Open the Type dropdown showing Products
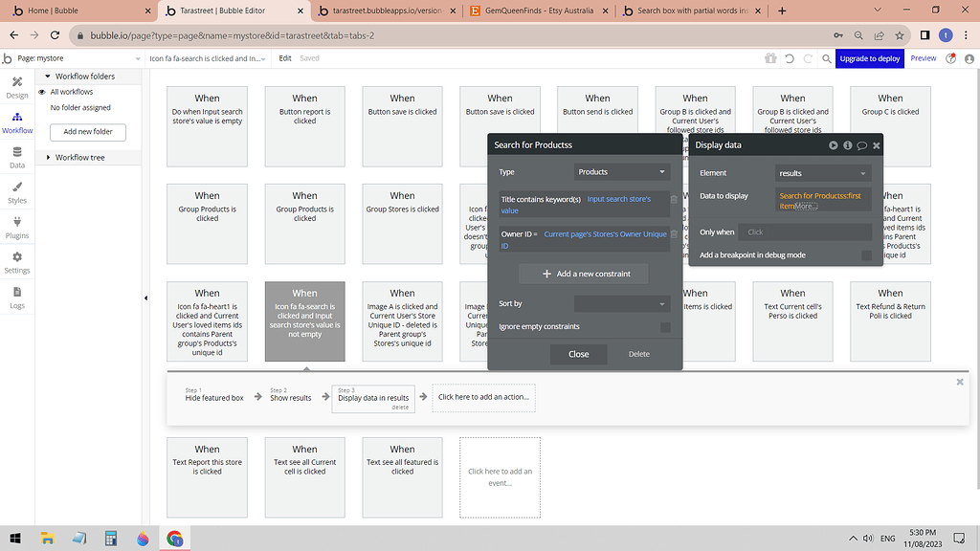The image size is (980, 551). tap(621, 171)
